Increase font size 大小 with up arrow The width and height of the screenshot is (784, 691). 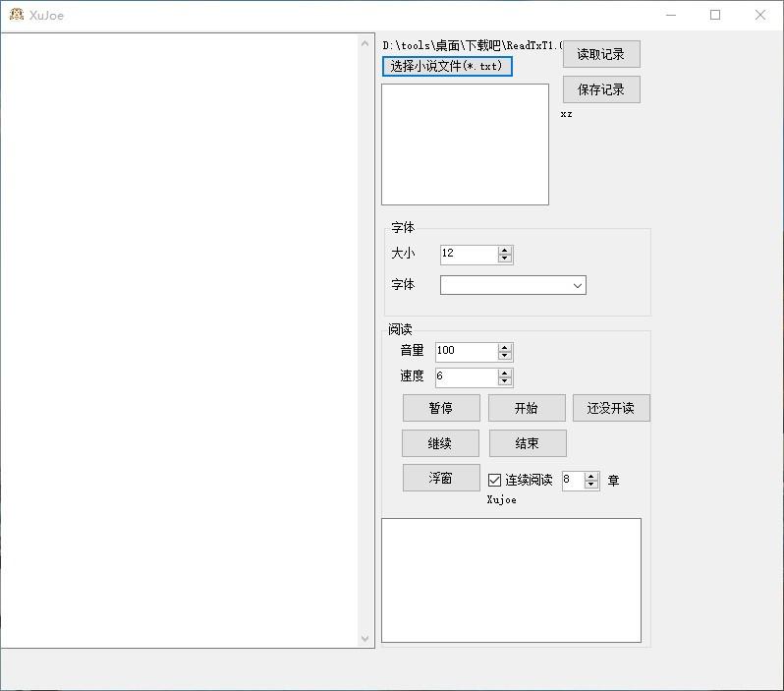click(505, 251)
